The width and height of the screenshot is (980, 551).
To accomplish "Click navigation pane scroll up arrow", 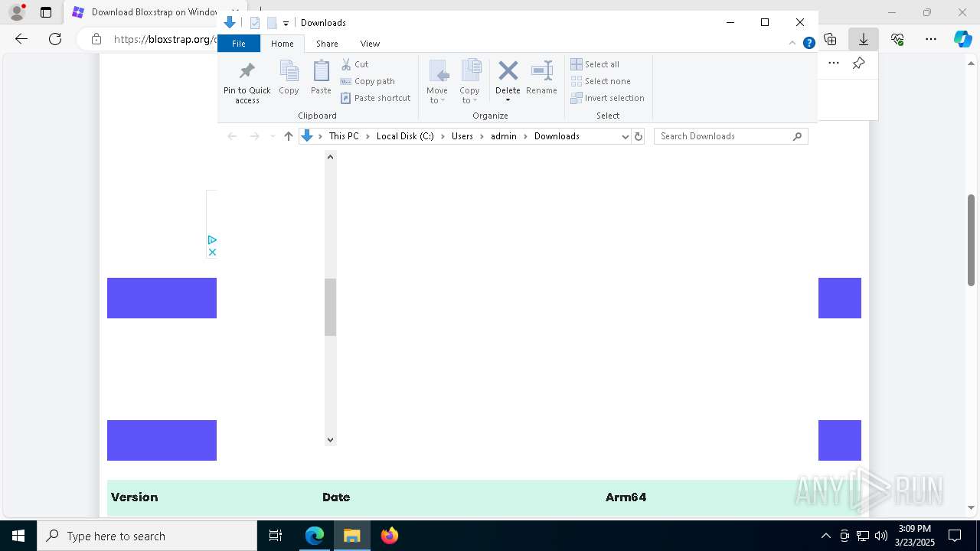I will tap(331, 157).
